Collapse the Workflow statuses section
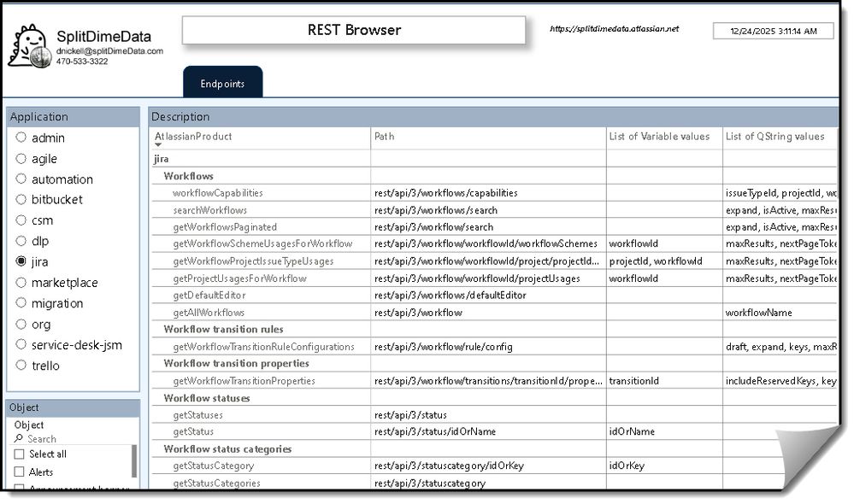This screenshot has height=504, width=854. point(207,397)
